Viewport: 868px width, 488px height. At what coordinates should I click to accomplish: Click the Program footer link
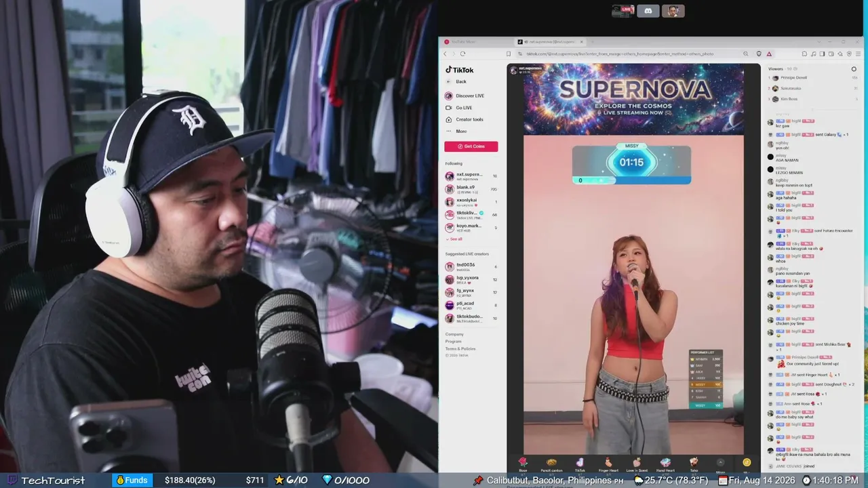click(x=454, y=342)
